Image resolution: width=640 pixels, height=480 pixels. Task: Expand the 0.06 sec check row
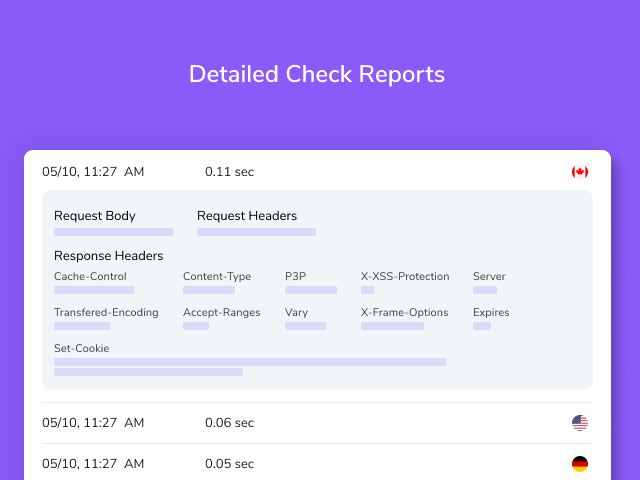pos(317,423)
